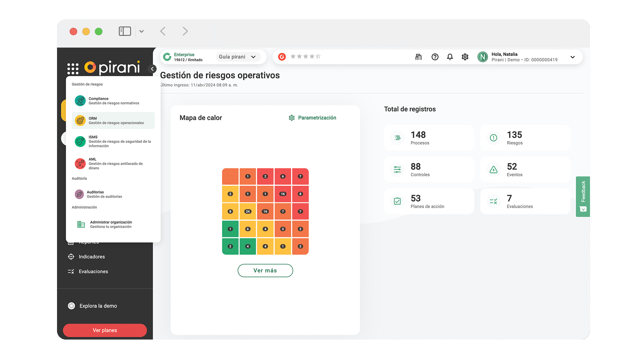
Task: Open the sidebar toggle options chevron
Action: (x=142, y=31)
